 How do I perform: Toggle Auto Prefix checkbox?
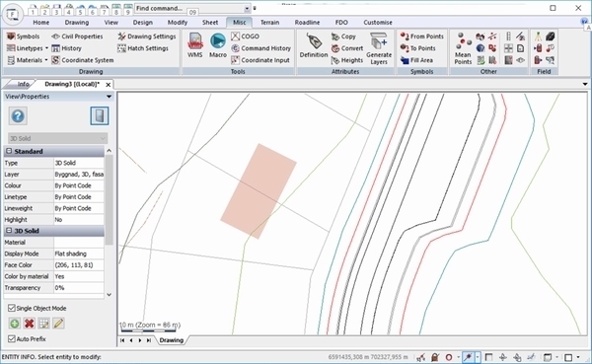(x=12, y=338)
